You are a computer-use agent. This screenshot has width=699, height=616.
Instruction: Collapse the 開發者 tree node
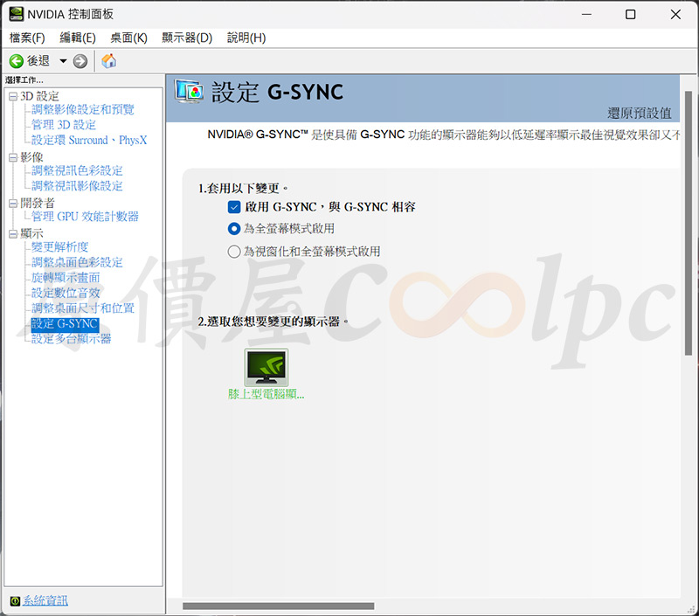click(13, 204)
